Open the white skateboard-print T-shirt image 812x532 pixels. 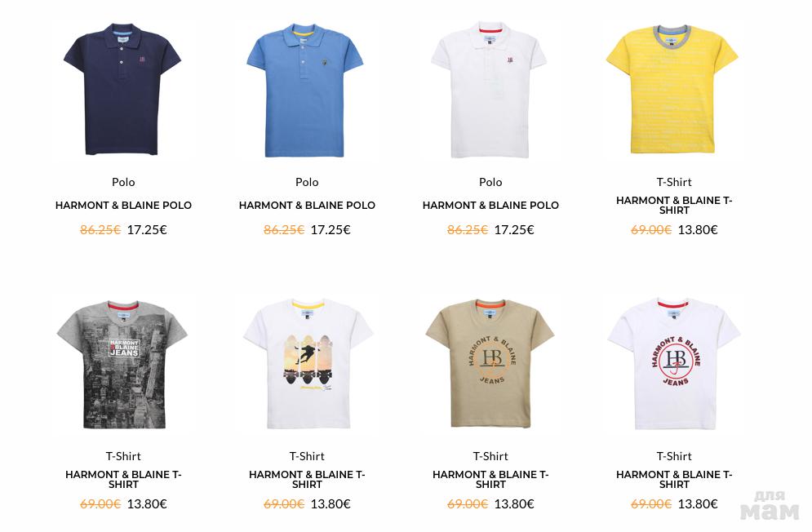point(308,364)
